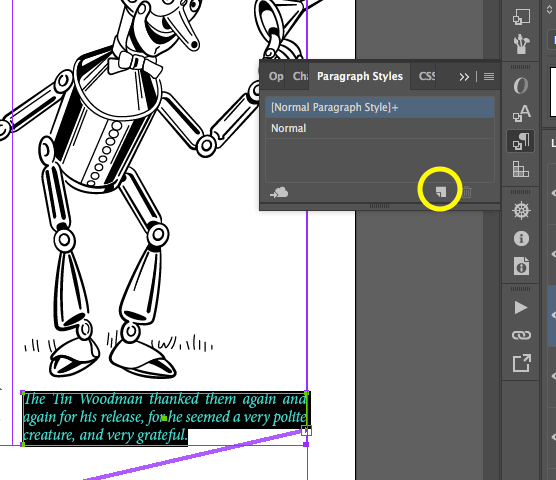
Task: Open the dock panel with the brushes-in-cup icon
Action: [x=521, y=44]
